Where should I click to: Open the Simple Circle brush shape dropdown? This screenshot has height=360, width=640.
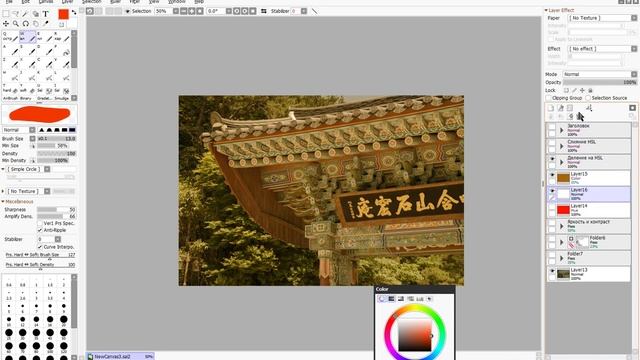pyautogui.click(x=28, y=169)
